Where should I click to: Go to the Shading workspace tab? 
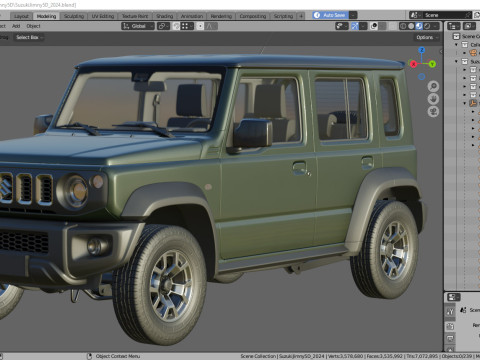tap(165, 16)
